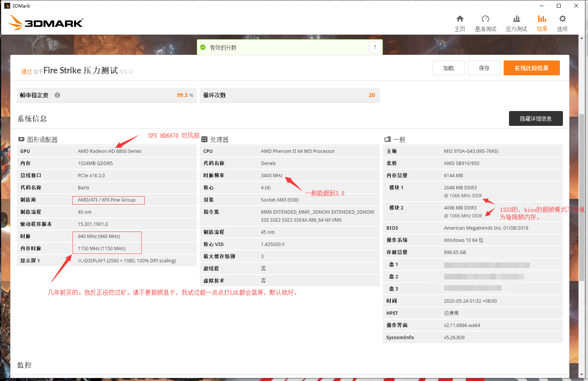Click the options gear icon
This screenshot has width=588, height=381.
click(x=563, y=19)
